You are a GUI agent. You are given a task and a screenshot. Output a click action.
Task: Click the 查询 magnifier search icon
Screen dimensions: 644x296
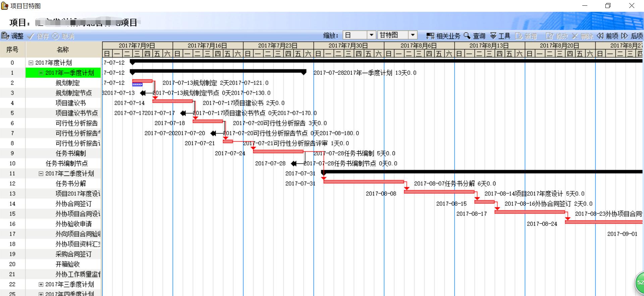[467, 36]
